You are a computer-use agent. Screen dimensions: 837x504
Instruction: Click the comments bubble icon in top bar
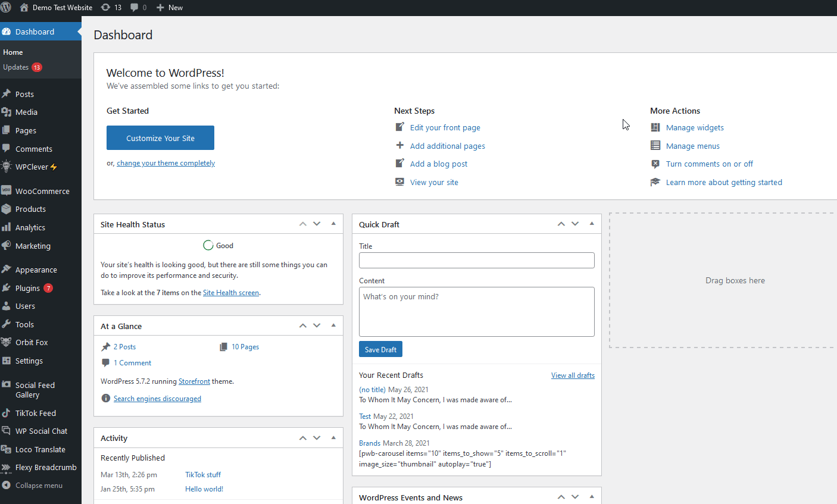coord(134,7)
